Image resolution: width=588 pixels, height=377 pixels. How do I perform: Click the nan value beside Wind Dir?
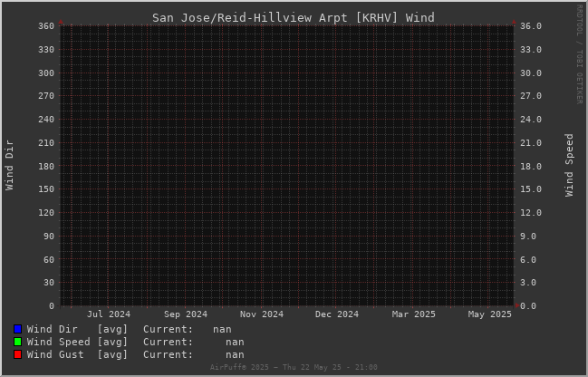coord(222,329)
